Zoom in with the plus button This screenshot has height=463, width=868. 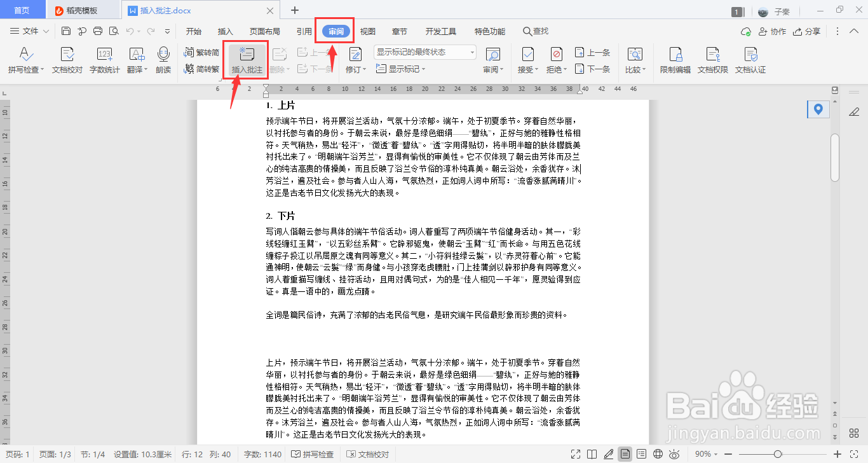tap(837, 454)
